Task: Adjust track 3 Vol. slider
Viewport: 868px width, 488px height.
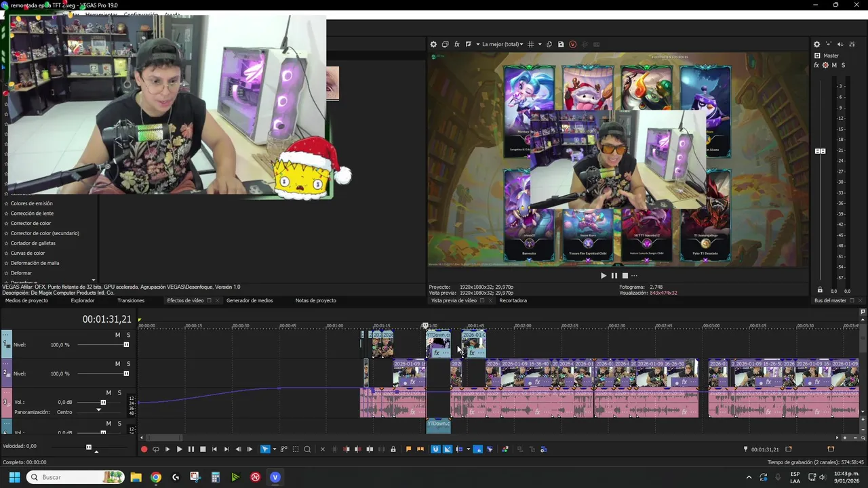Action: pyautogui.click(x=103, y=402)
